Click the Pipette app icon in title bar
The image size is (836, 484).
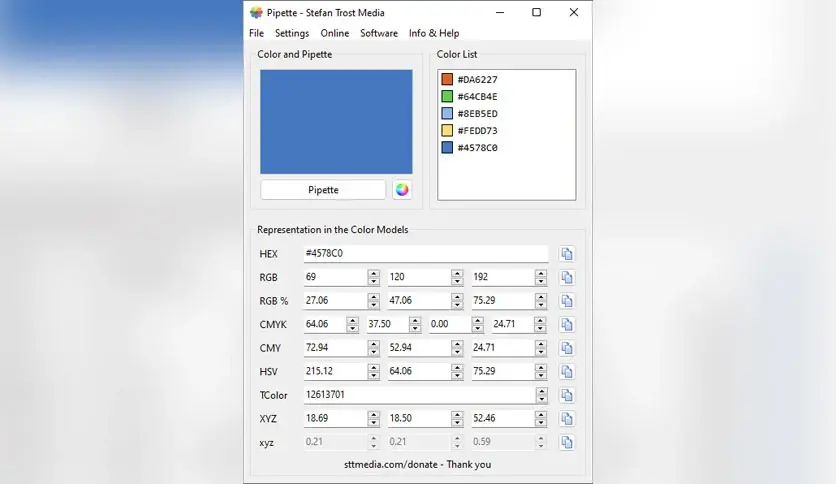tap(256, 12)
